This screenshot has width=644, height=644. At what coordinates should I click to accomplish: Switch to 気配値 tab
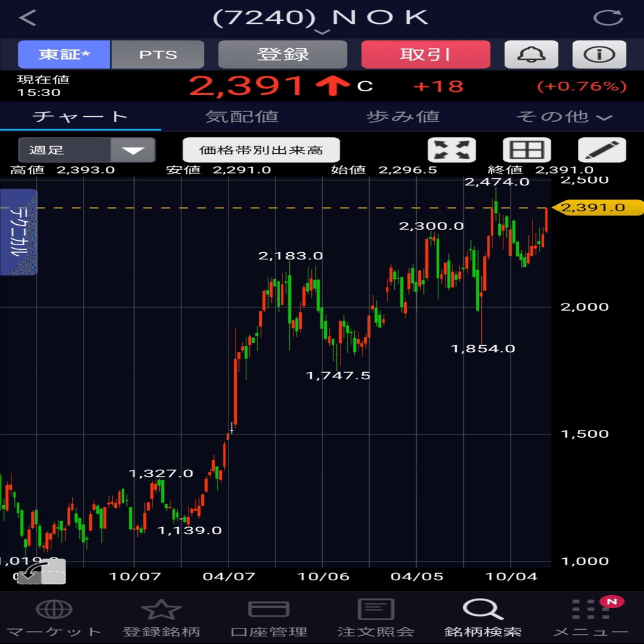click(241, 117)
